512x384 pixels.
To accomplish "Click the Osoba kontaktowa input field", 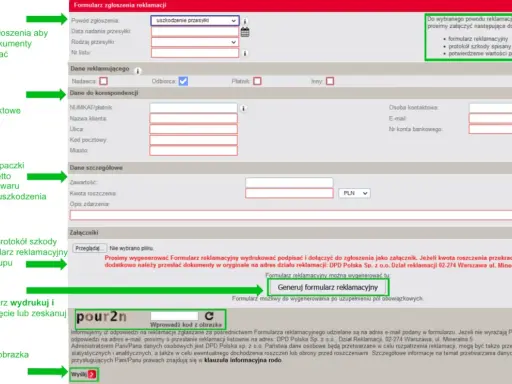I will coord(490,108).
